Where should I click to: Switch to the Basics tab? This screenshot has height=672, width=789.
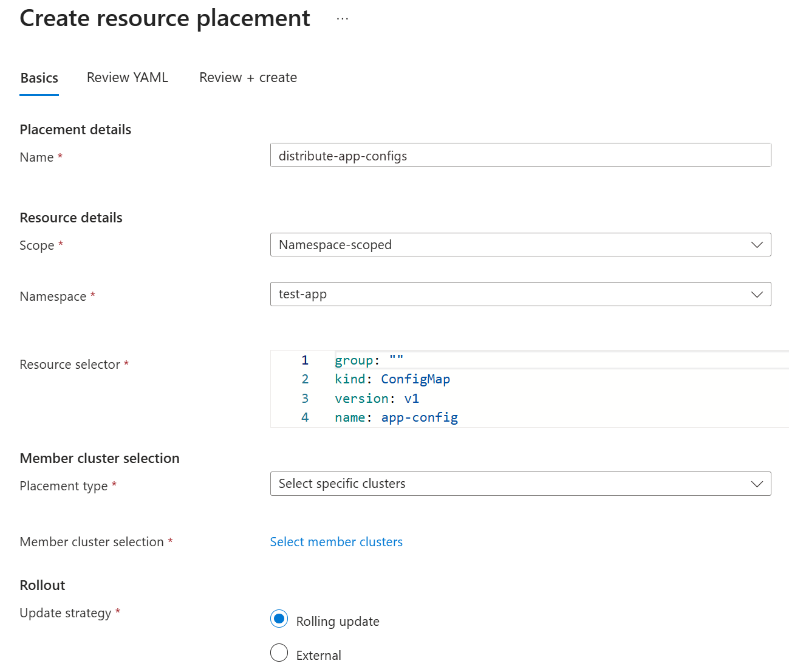point(39,78)
